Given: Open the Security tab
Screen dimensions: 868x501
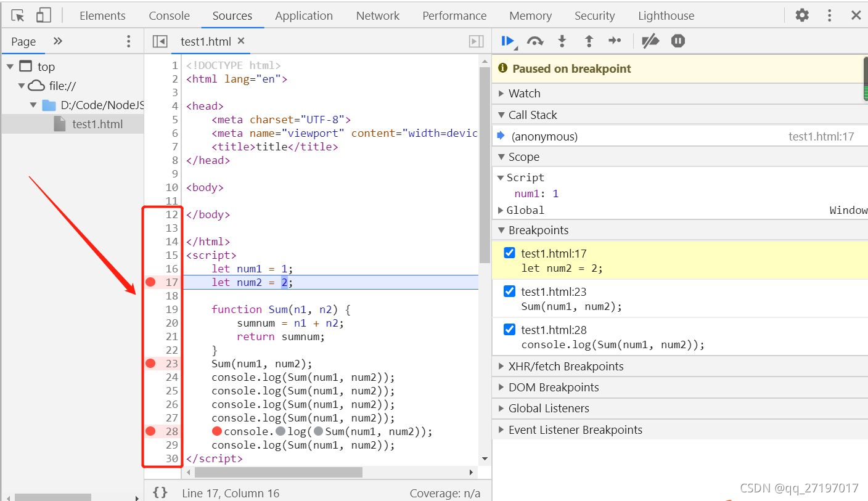Looking at the screenshot, I should [594, 16].
